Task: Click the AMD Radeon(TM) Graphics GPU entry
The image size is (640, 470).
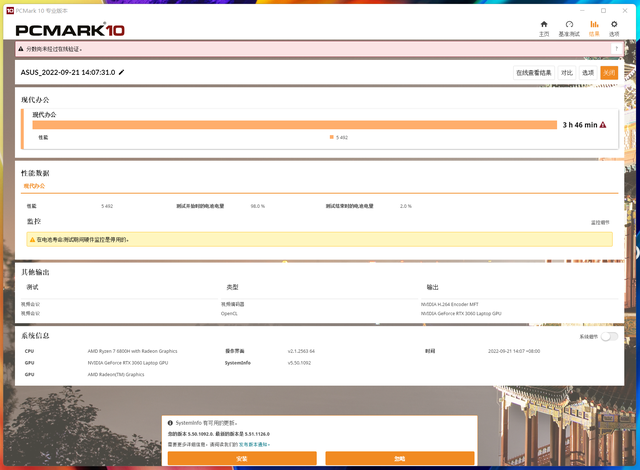Action: (x=116, y=374)
